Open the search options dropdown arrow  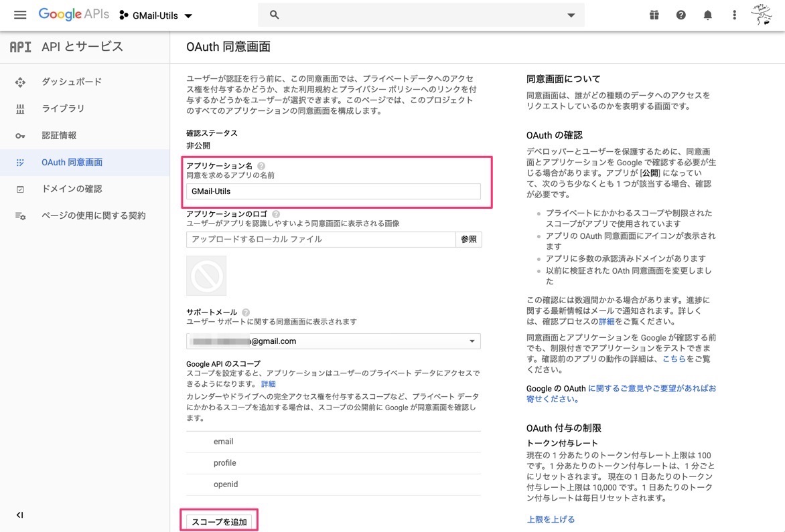(570, 14)
